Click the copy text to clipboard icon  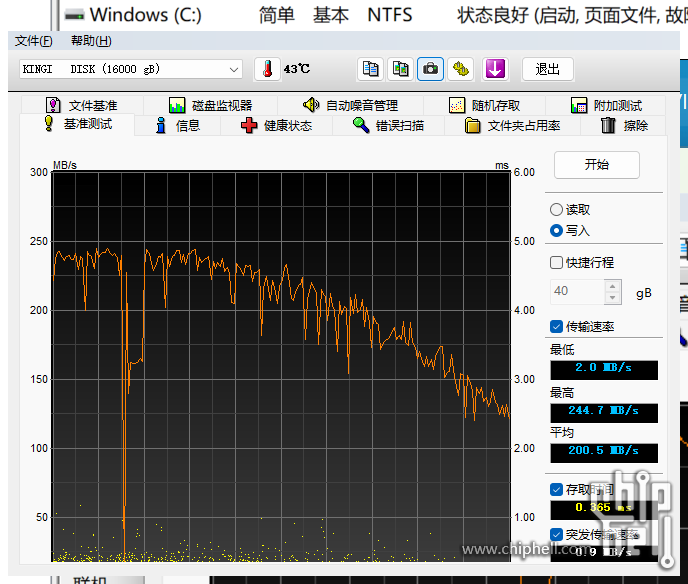coord(370,69)
